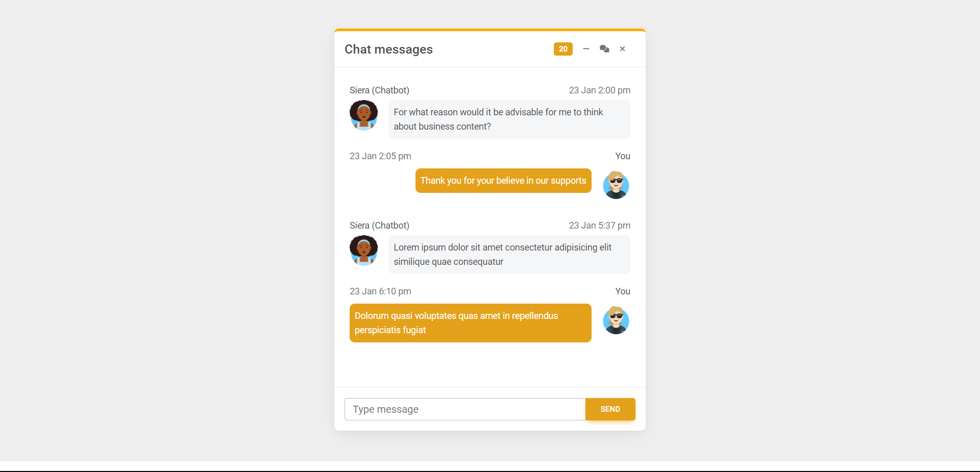Click the 23 Jan 6:10 pm timestamp

(380, 291)
